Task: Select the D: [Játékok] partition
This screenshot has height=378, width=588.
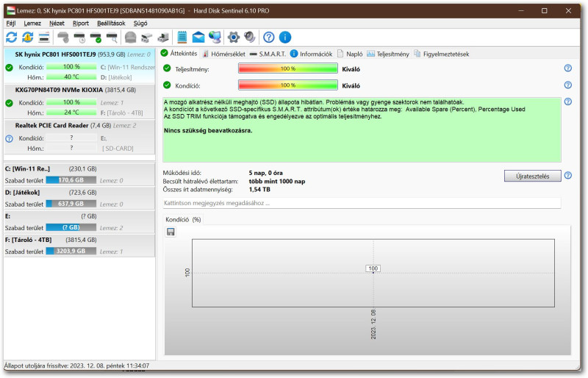Action: tap(79, 198)
